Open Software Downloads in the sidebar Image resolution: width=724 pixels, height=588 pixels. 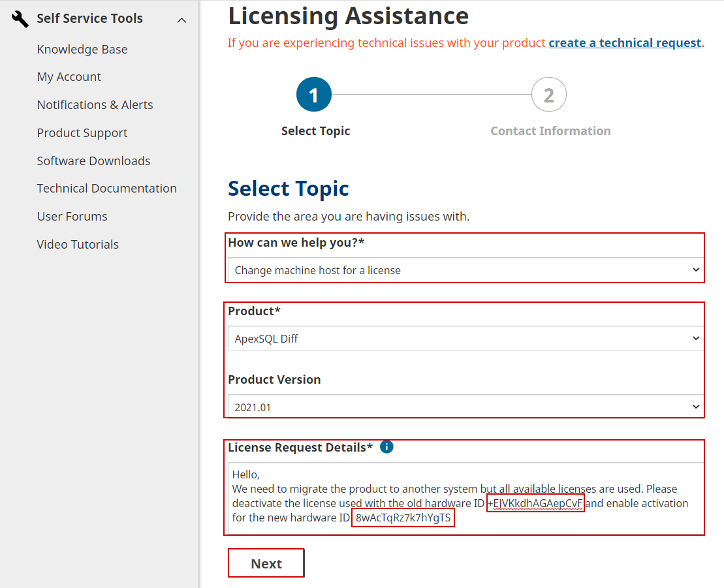click(x=94, y=161)
